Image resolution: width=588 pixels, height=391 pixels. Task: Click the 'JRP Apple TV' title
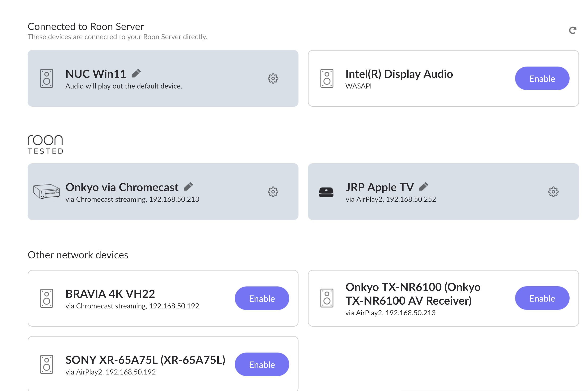tap(379, 187)
